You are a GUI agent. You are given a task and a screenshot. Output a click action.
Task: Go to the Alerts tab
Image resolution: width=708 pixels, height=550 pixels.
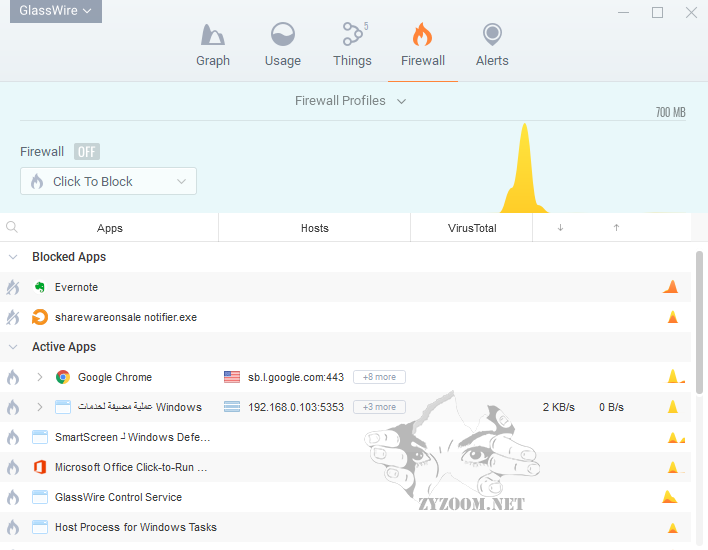(x=492, y=45)
